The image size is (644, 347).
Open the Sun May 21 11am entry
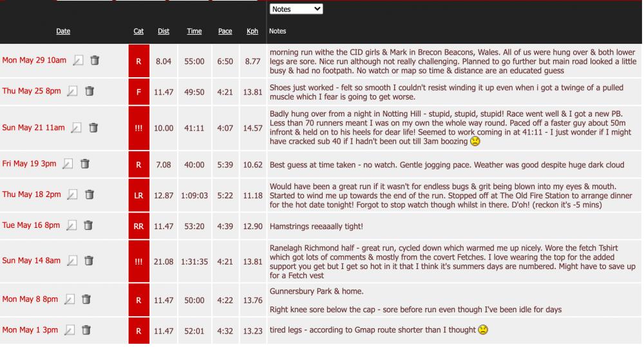pyautogui.click(x=33, y=127)
